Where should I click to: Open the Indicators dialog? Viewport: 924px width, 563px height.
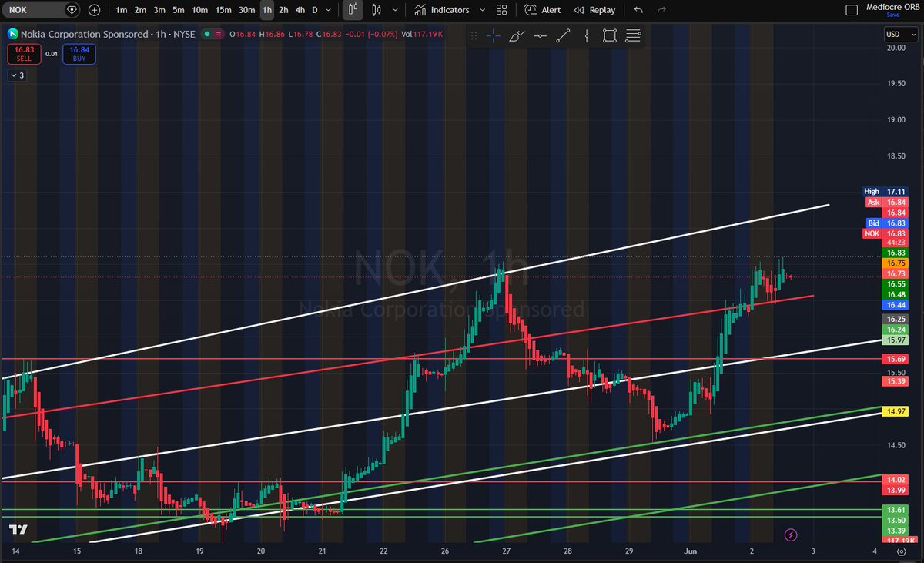tap(442, 10)
